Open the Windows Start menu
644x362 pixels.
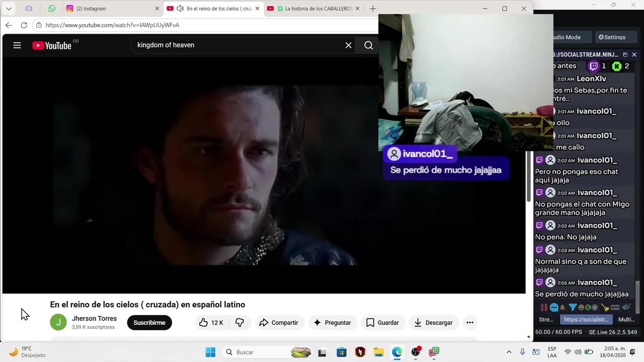(x=210, y=352)
